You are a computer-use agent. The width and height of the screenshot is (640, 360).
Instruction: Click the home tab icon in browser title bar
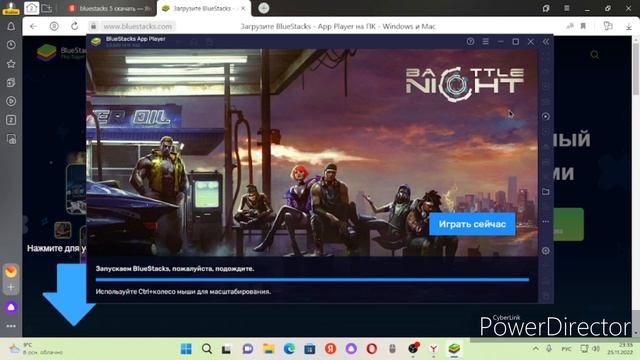pyautogui.click(x=31, y=8)
